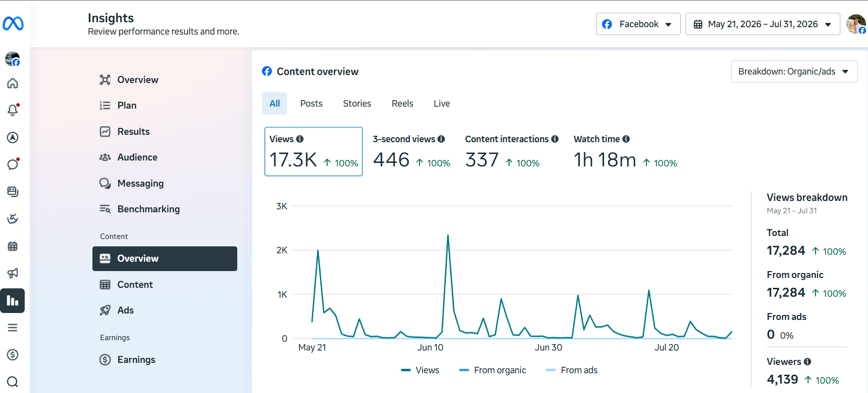
Task: Open the Results menu item
Action: [x=165, y=132]
